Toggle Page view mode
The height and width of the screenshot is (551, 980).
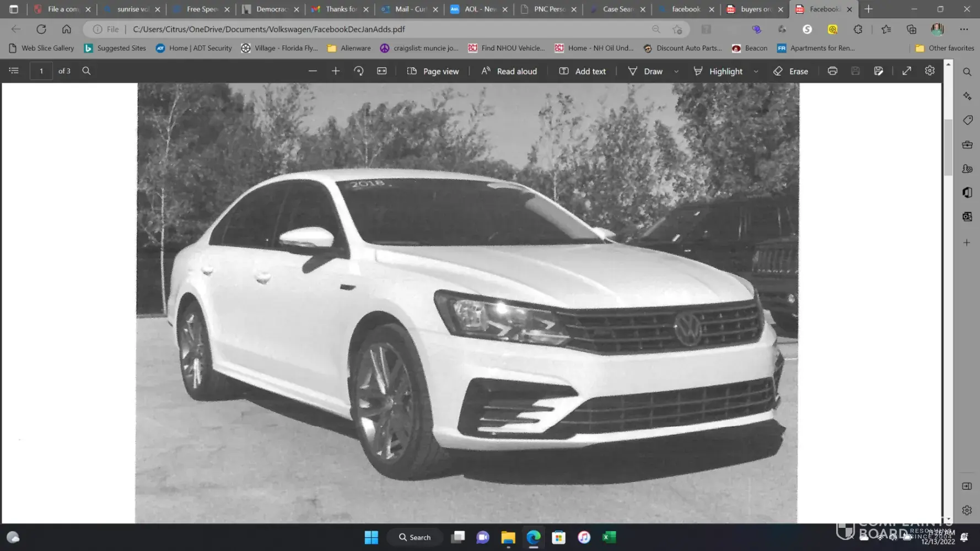(x=433, y=71)
